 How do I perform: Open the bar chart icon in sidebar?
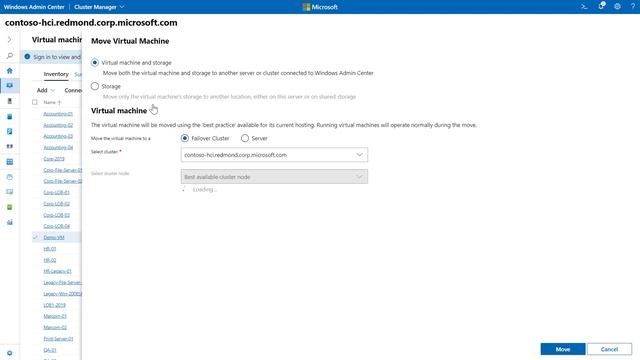tap(10, 222)
